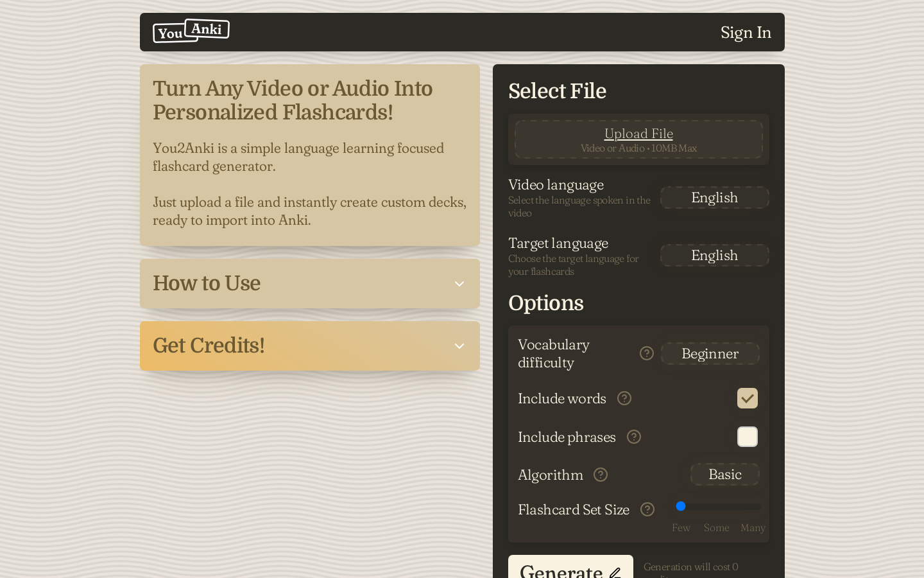Click the 'Generation will cost 0' text
This screenshot has width=924, height=578.
click(x=691, y=566)
